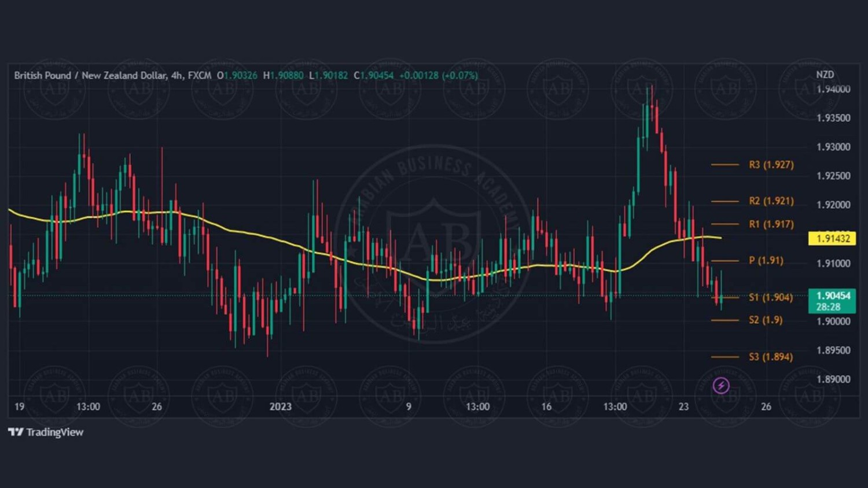The image size is (868, 488).
Task: Click the orange R3 pivot line segment
Action: click(x=725, y=165)
